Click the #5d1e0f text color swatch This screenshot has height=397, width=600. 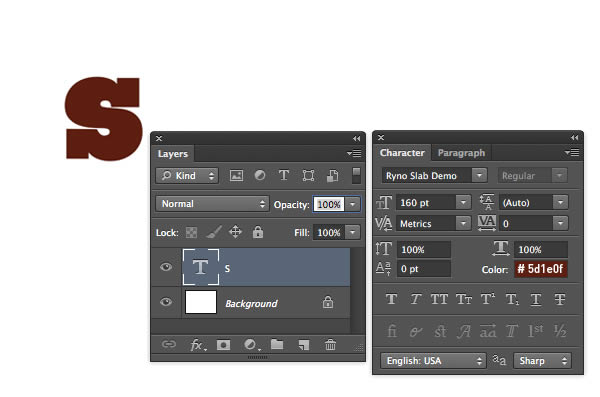541,269
